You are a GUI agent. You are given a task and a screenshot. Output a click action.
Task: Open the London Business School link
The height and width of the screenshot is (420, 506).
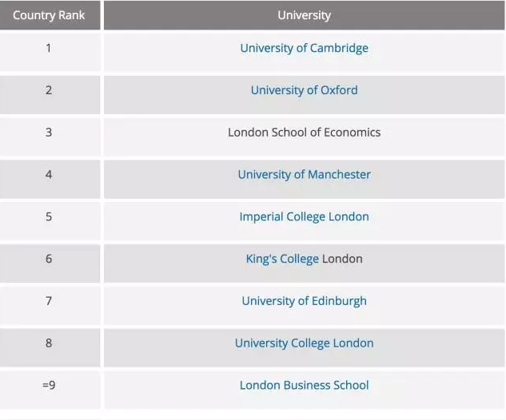click(304, 386)
